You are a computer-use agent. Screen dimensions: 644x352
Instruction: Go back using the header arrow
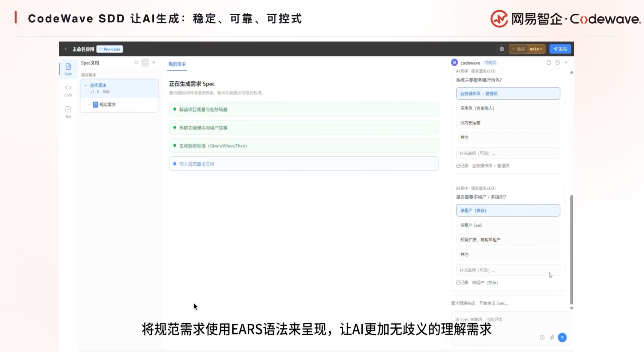click(66, 49)
